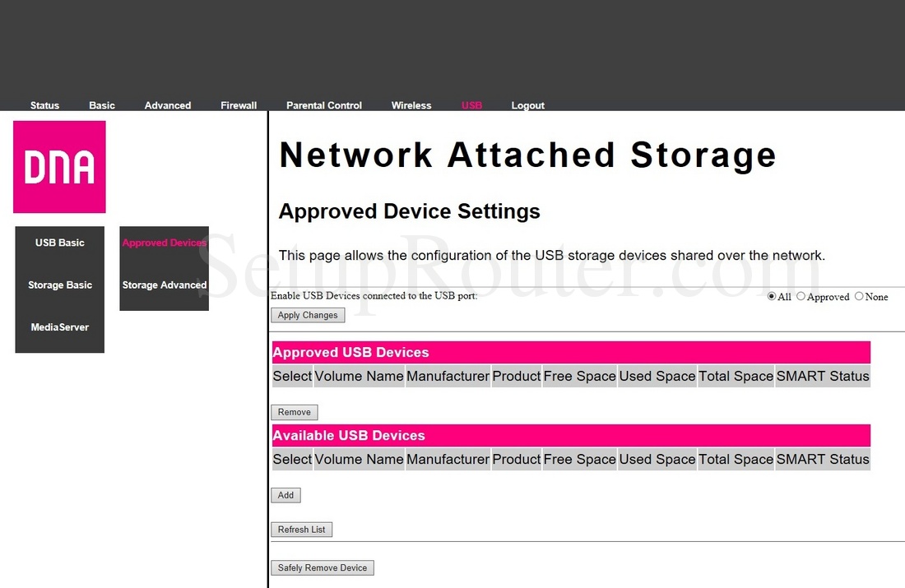905x588 pixels.
Task: Click the Add button under Available USB Devices
Action: [x=285, y=494]
